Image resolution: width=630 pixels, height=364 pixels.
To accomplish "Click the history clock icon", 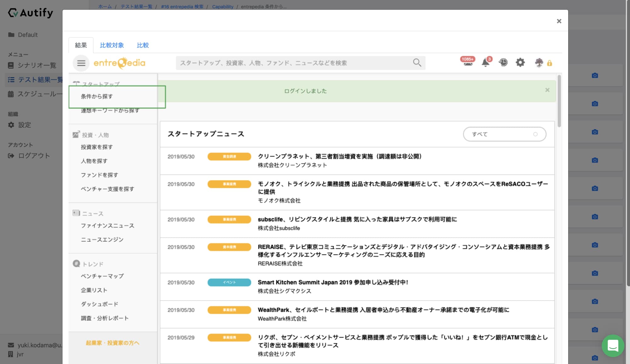I will click(x=503, y=62).
